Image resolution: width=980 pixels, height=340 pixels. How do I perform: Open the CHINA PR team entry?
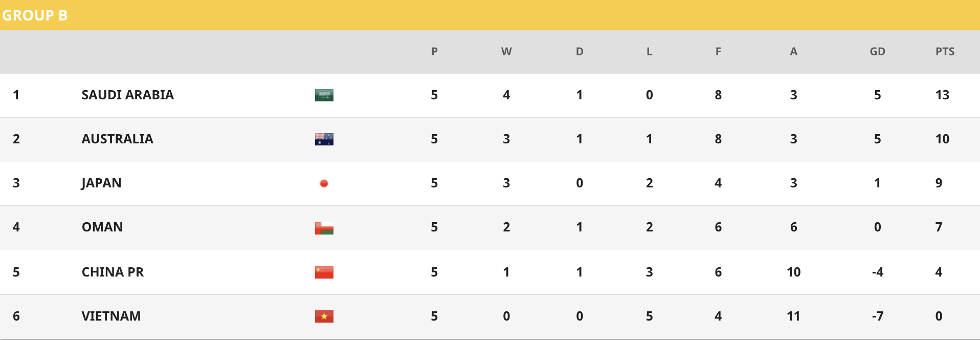(x=113, y=272)
